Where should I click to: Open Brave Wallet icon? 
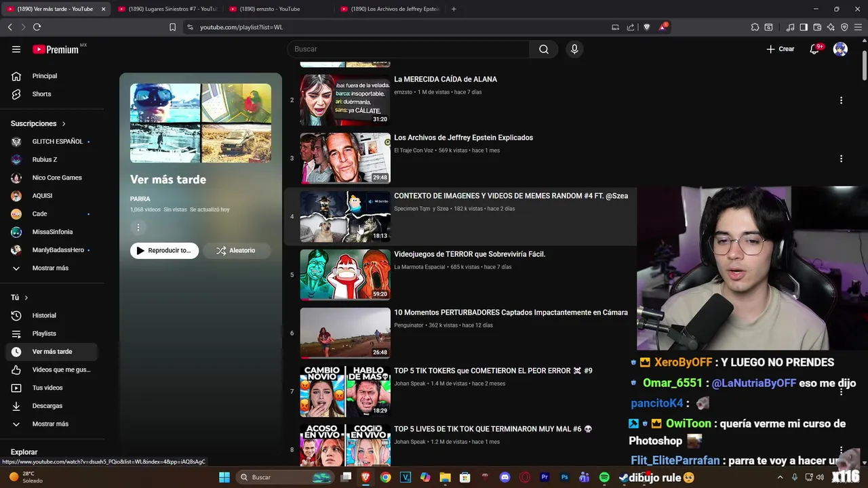[817, 27]
